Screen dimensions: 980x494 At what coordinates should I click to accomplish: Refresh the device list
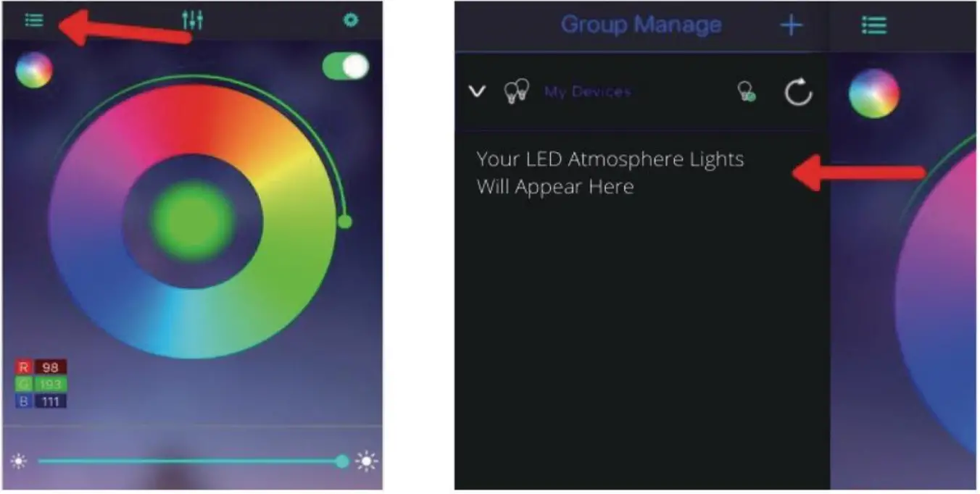(799, 92)
